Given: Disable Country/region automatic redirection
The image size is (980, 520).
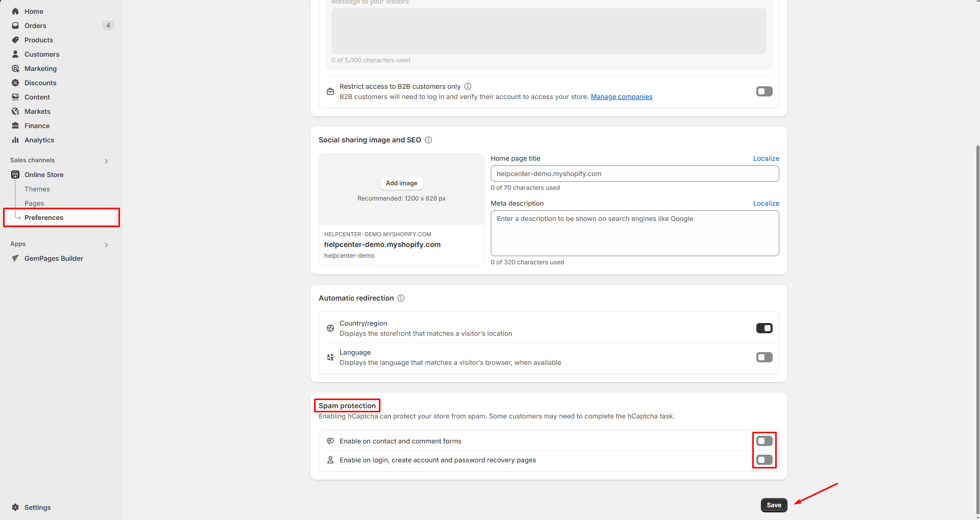Looking at the screenshot, I should click(764, 328).
